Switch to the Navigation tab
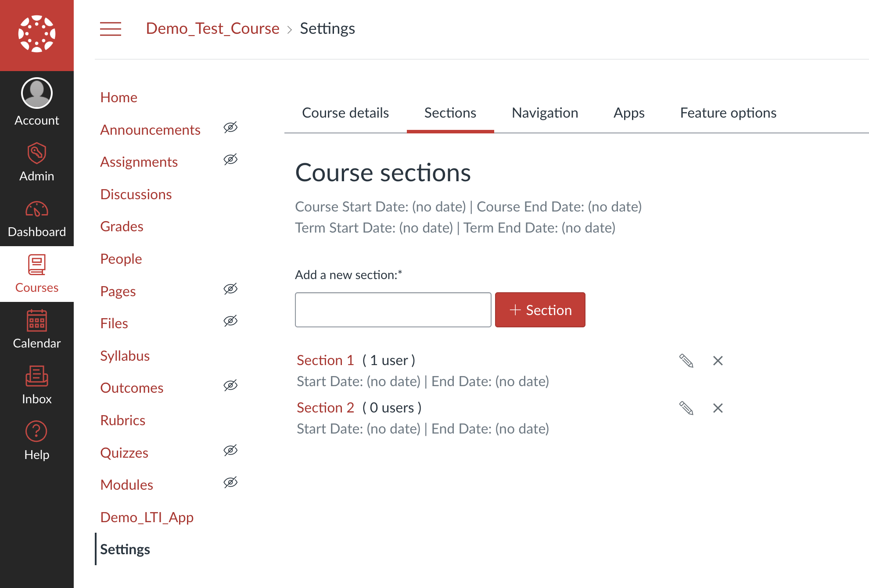The height and width of the screenshot is (588, 869). tap(545, 113)
